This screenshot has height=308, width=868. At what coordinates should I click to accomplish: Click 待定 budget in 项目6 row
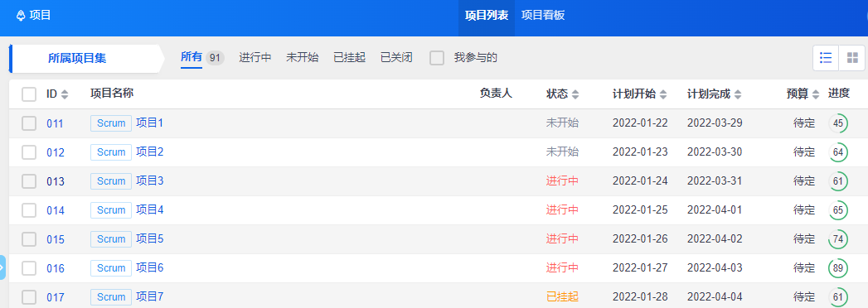click(x=804, y=268)
